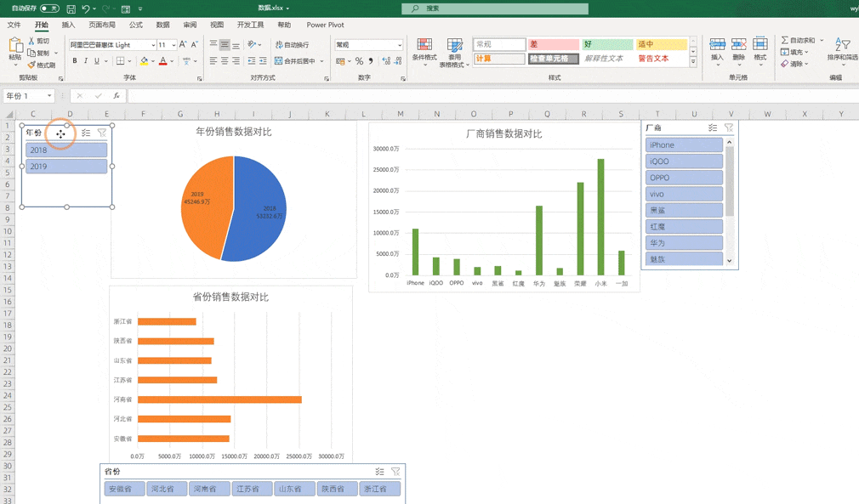Toggle bold text formatting
Screen dimensions: 859x504
coord(75,60)
